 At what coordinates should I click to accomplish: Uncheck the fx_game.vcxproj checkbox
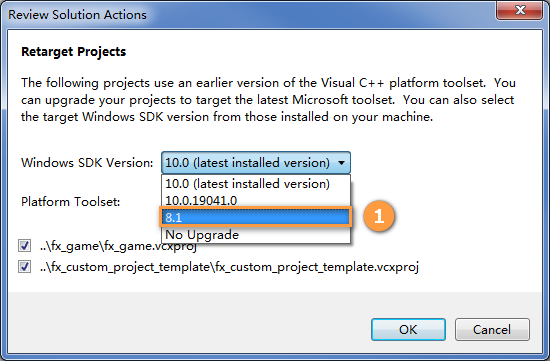[25, 246]
